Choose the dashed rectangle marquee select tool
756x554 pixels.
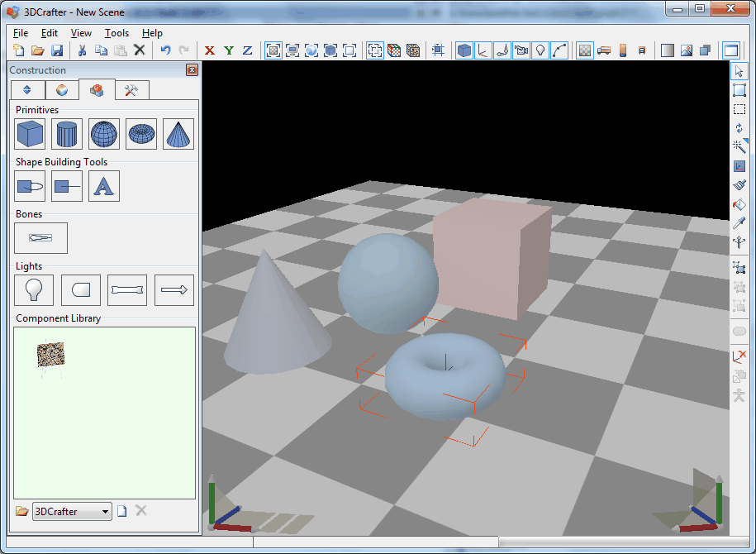point(739,109)
